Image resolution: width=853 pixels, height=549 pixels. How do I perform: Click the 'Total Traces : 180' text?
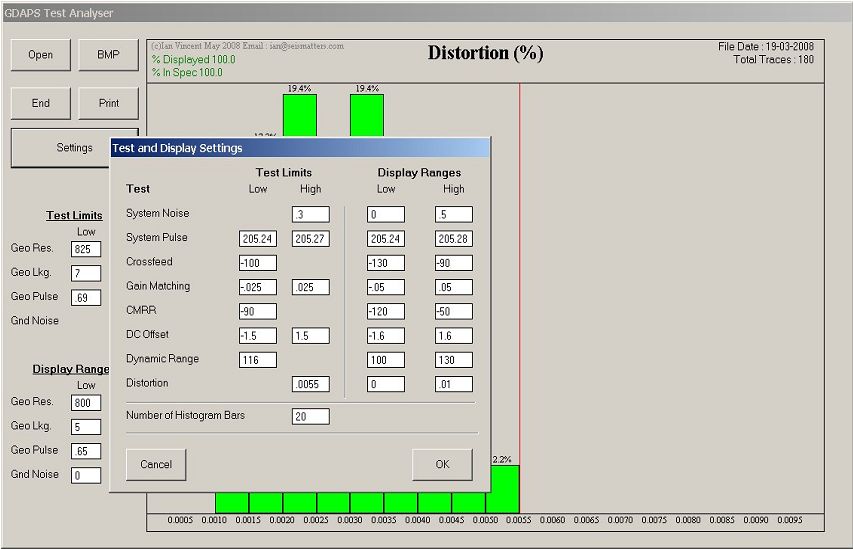coord(774,60)
